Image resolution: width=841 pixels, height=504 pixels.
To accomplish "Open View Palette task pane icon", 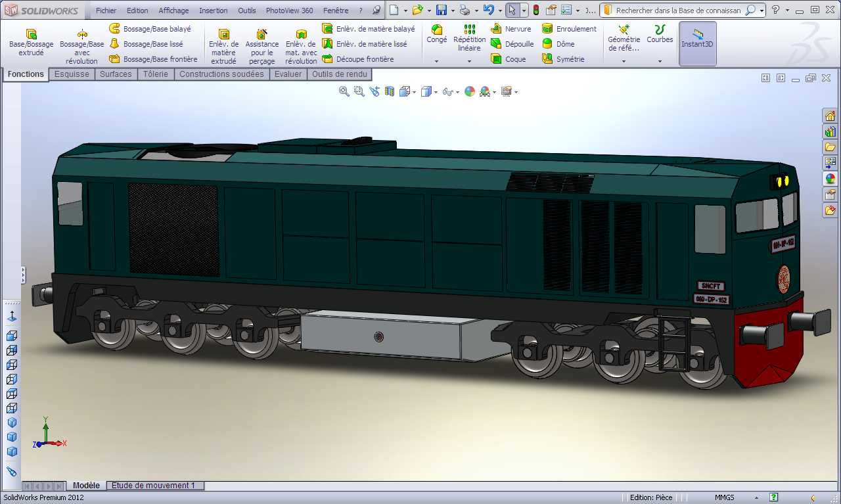I will coord(830,162).
